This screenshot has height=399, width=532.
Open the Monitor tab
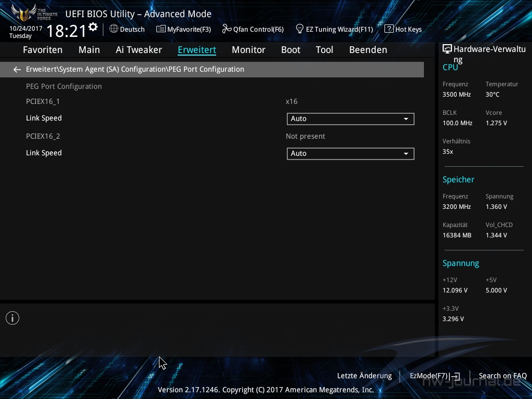coord(248,50)
